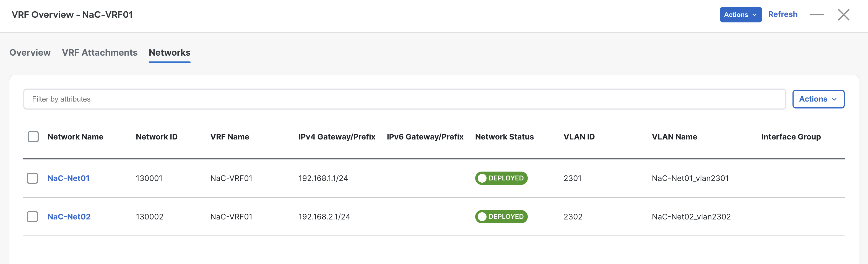Expand the table Actions dropdown

pos(818,99)
